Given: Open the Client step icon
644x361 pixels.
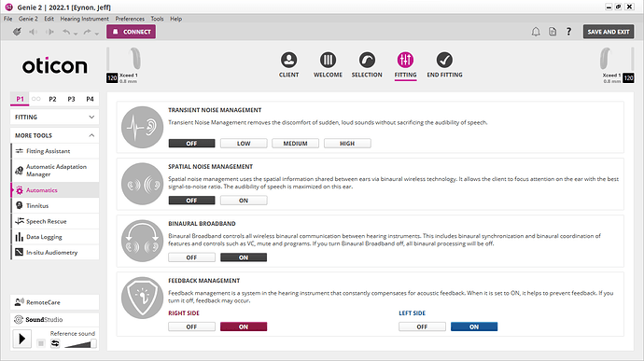Looking at the screenshot, I should pos(288,60).
